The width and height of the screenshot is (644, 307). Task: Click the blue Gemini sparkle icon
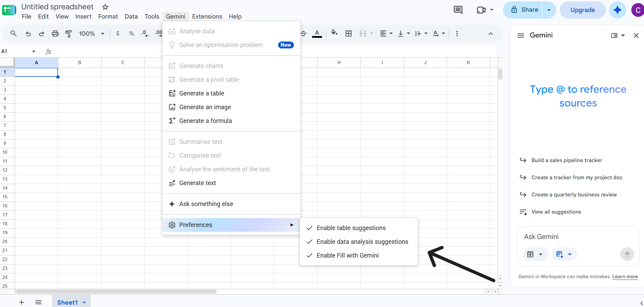[617, 10]
